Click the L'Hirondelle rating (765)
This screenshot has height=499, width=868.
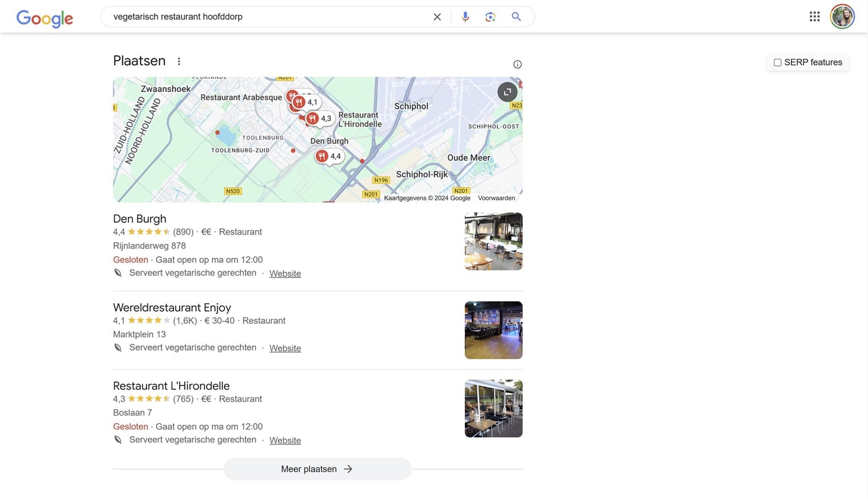click(153, 399)
